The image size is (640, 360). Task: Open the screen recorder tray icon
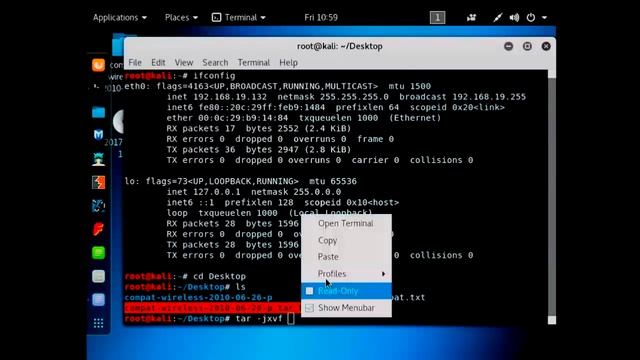[x=471, y=18]
